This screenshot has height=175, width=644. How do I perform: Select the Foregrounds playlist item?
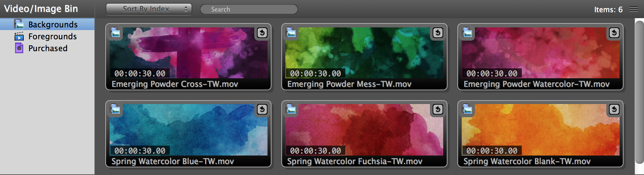[x=47, y=36]
